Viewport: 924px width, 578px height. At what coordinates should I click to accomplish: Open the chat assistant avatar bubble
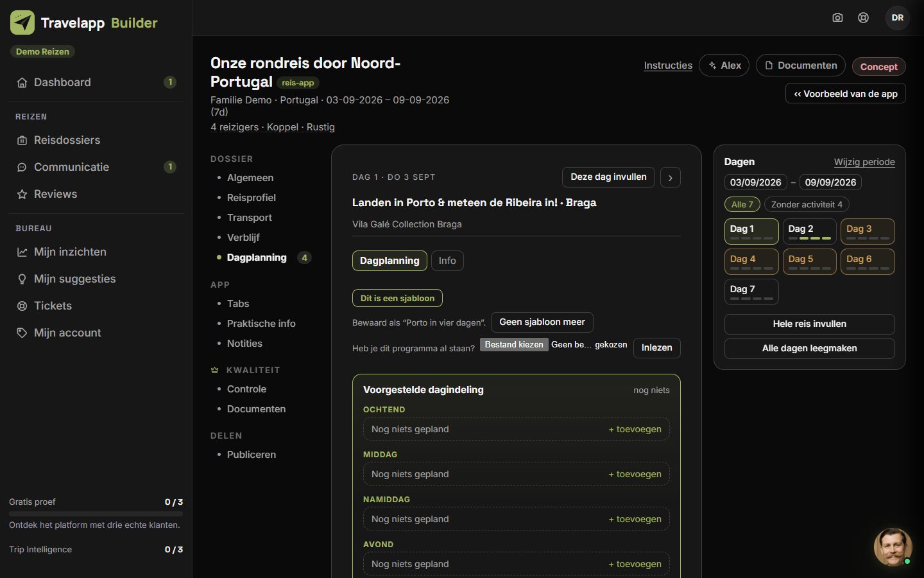click(x=893, y=547)
